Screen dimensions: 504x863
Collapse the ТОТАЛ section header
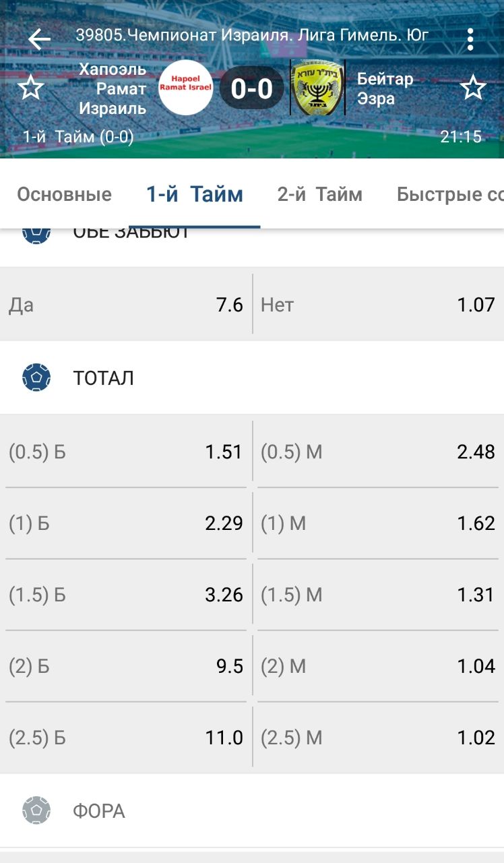pos(104,378)
